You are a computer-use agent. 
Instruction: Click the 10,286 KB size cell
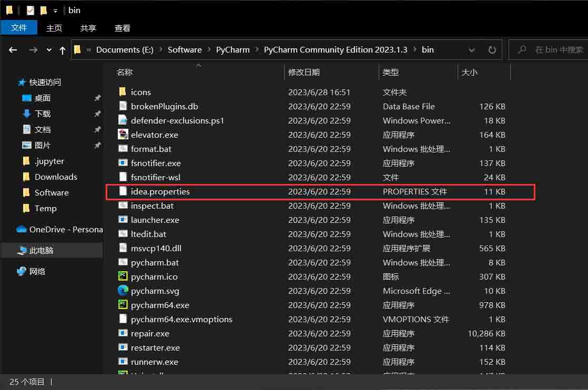[x=486, y=333]
